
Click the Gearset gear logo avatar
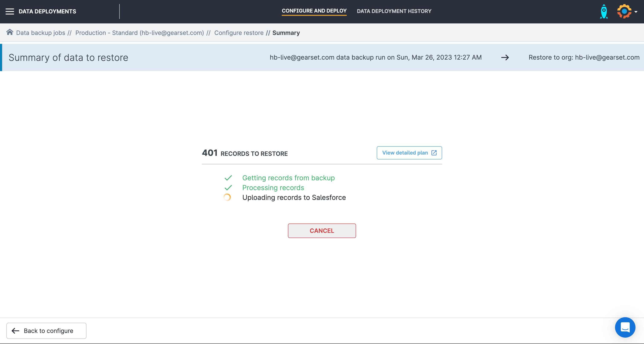(x=624, y=11)
